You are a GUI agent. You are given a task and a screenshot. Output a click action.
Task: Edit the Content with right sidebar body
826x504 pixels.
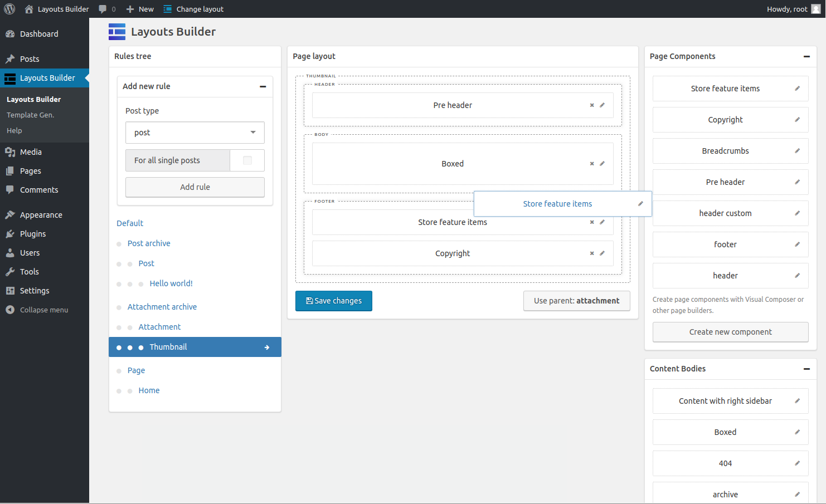click(x=797, y=401)
